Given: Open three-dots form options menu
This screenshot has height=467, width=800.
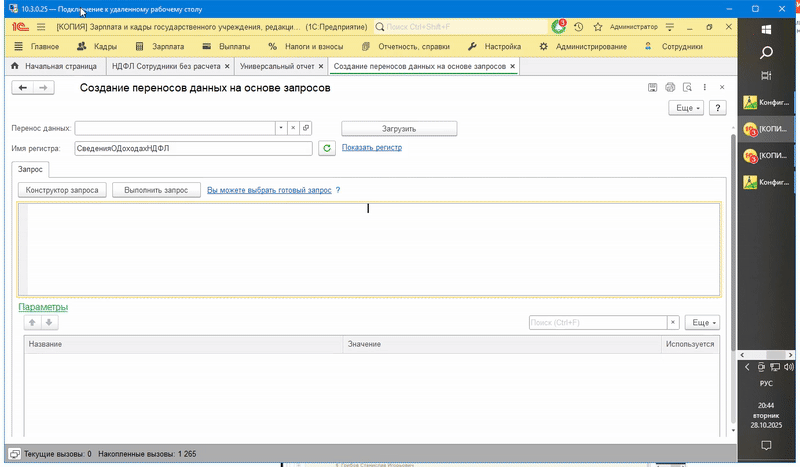Looking at the screenshot, I should 705,87.
